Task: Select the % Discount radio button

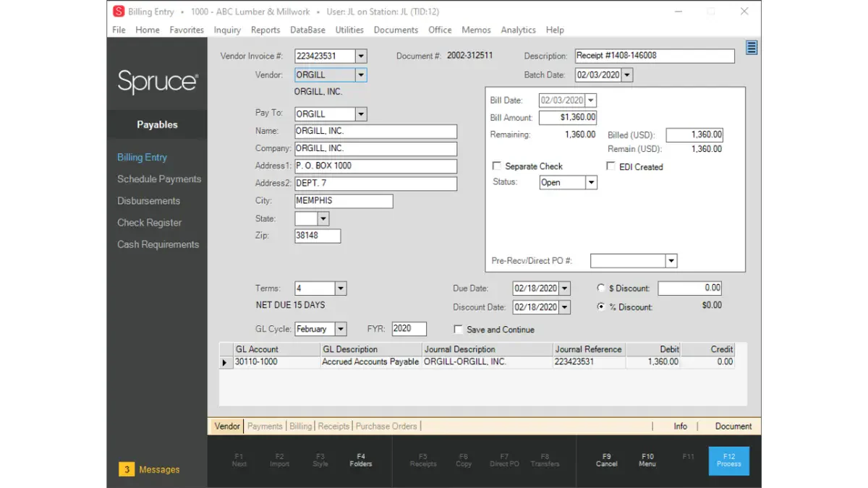Action: pos(601,307)
